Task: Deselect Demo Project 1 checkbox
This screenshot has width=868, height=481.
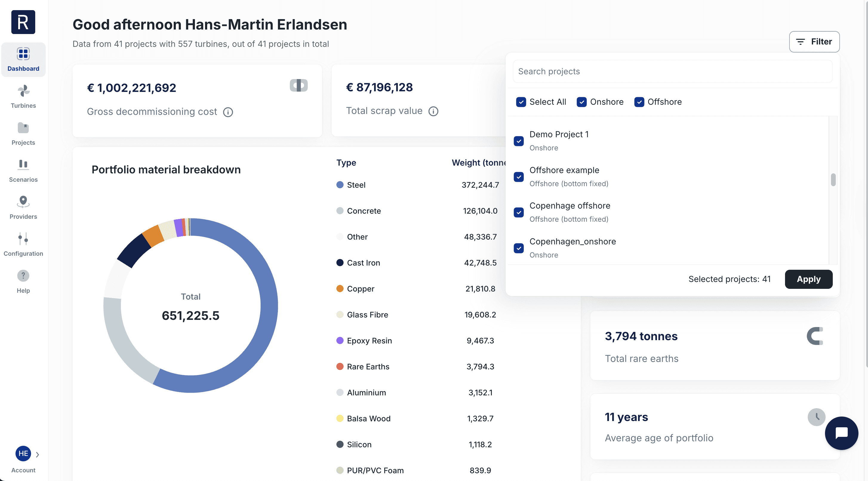Action: pos(518,141)
